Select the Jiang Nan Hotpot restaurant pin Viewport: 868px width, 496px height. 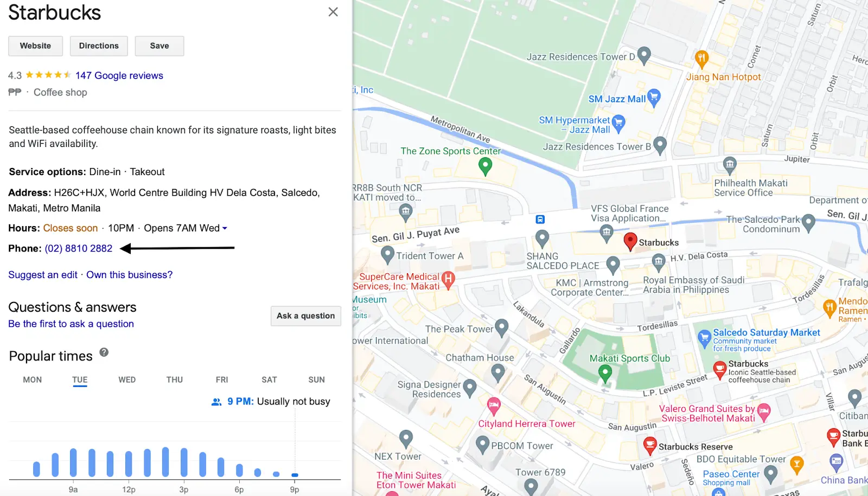coord(701,59)
